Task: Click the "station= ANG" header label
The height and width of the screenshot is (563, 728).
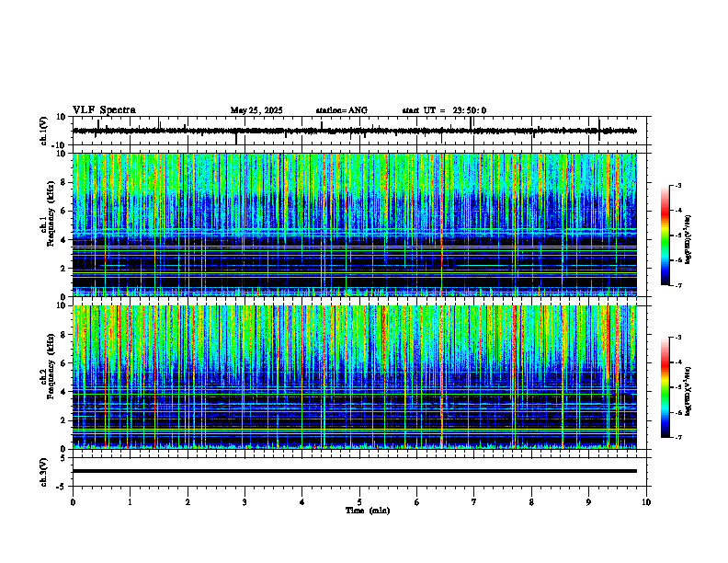Action: click(342, 110)
